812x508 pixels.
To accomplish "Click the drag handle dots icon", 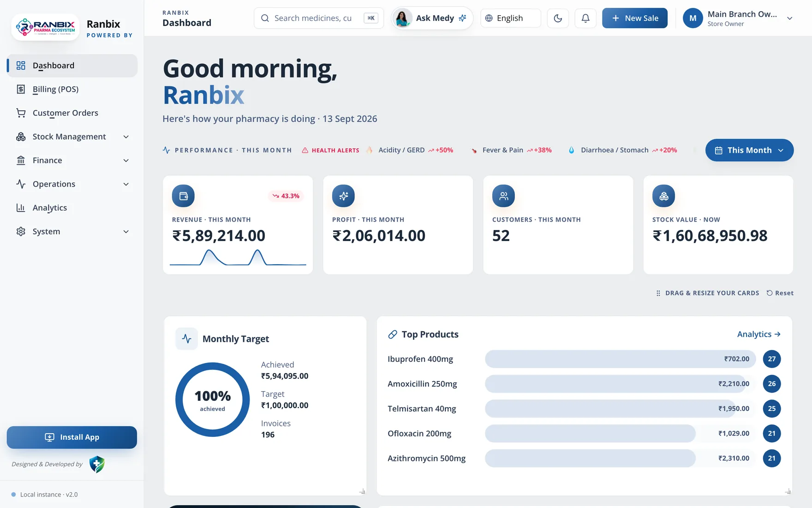I will pos(658,293).
